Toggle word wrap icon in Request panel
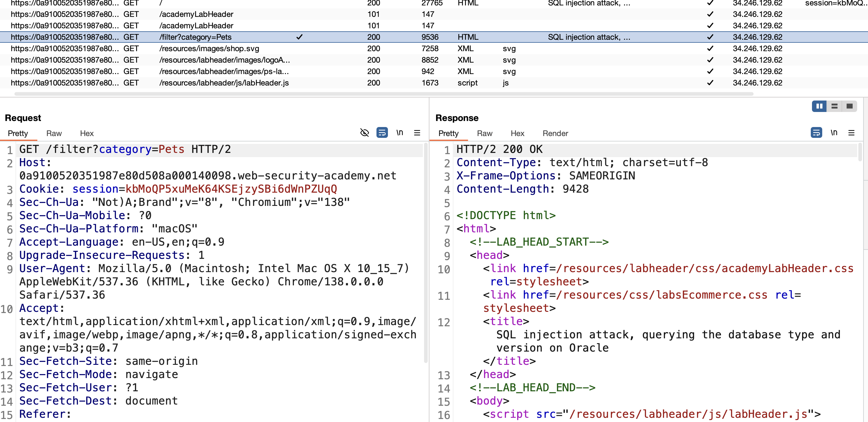Screen dimensions: 868x422 click(x=382, y=133)
